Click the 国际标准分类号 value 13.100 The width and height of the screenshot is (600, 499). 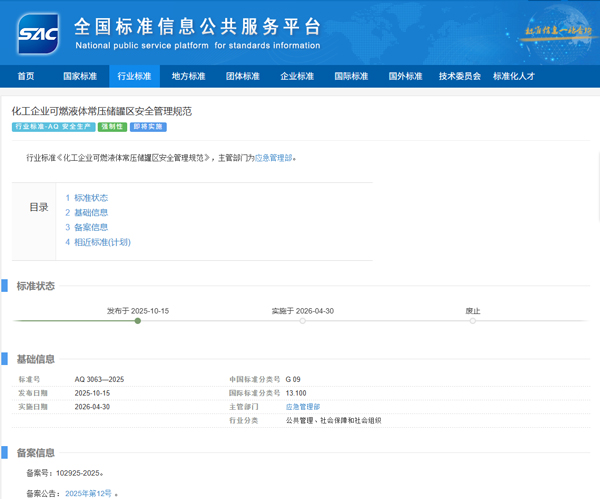(x=296, y=393)
